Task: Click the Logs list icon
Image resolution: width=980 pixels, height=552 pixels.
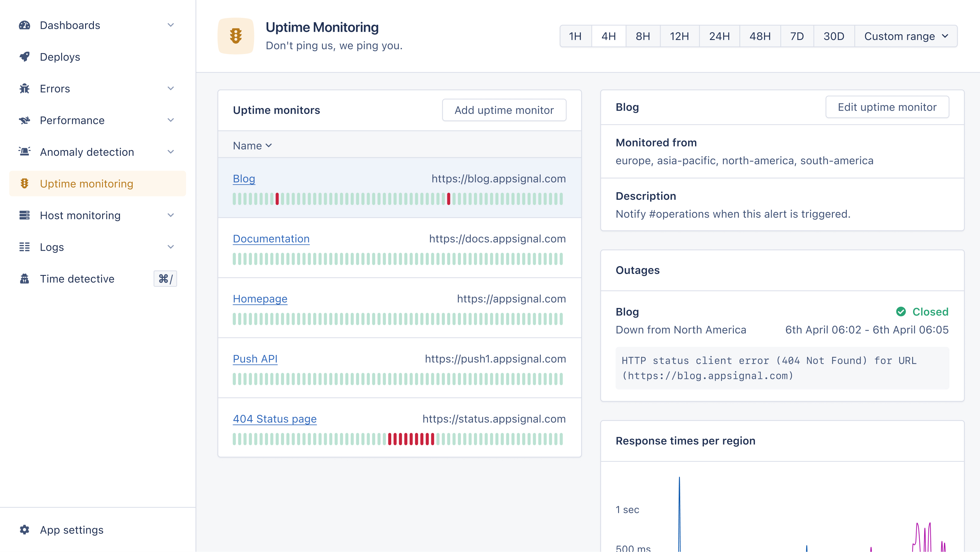Action: (x=24, y=247)
